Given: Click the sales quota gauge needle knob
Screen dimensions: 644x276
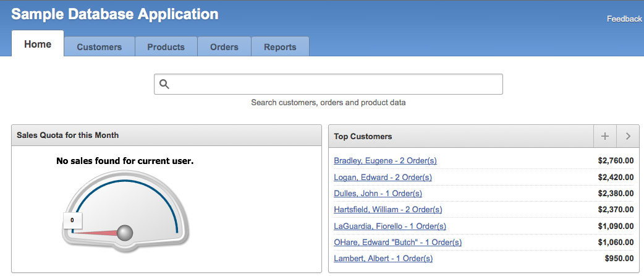Looking at the screenshot, I should point(125,233).
